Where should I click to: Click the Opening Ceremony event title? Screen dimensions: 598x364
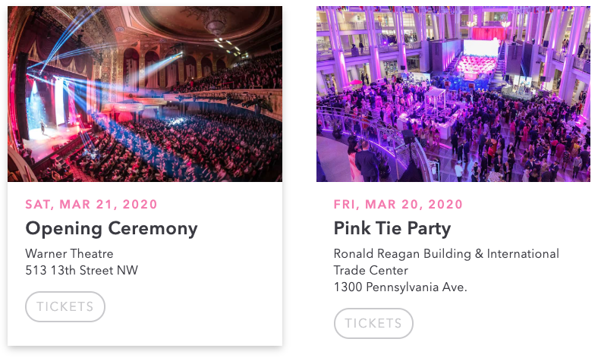tap(112, 228)
